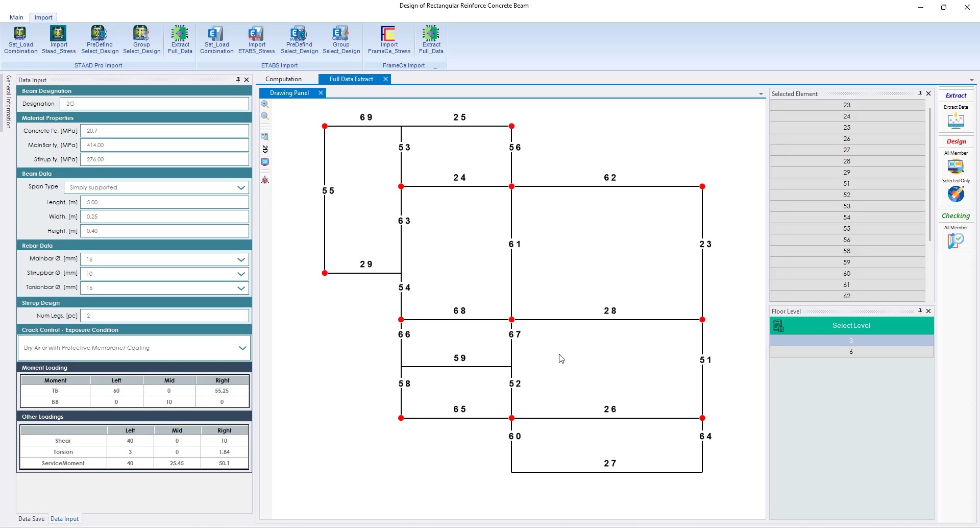Design All Member icon
Viewport: 980px width, 528px height.
point(955,166)
